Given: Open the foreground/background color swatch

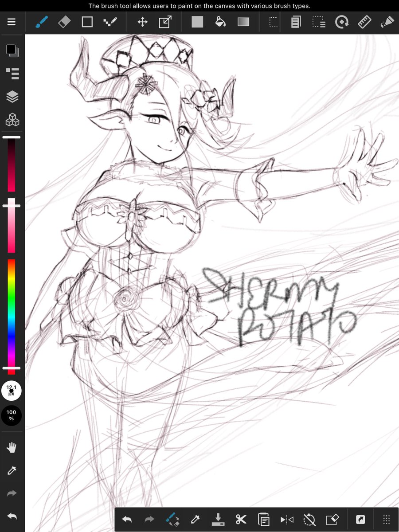Looking at the screenshot, I should (12, 51).
